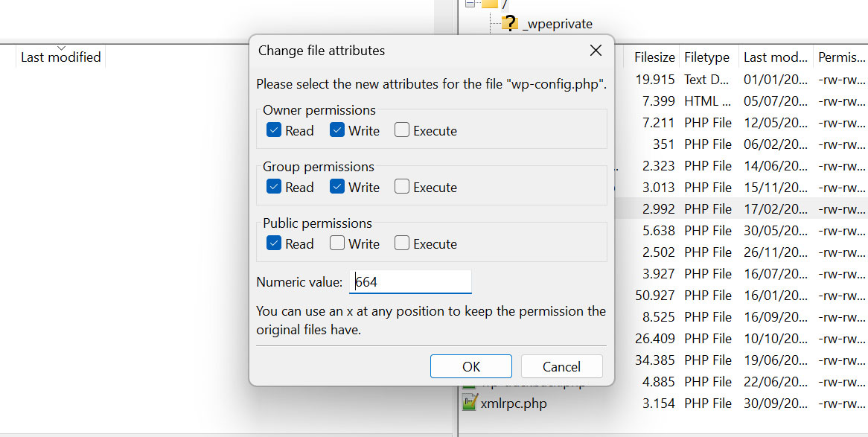Enable Public permissions Write checkbox
Viewport: 868px width, 437px height.
tap(337, 243)
